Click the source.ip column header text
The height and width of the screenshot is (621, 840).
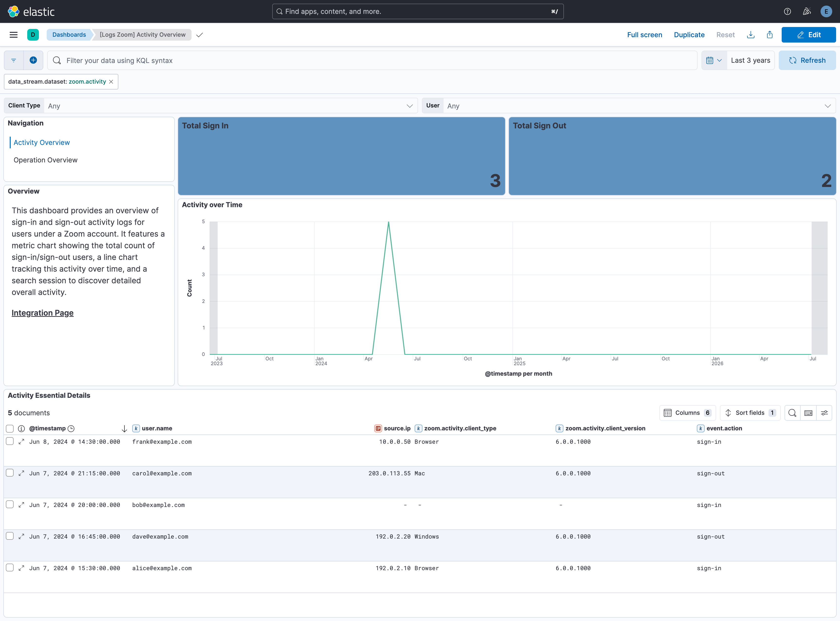[x=397, y=428]
